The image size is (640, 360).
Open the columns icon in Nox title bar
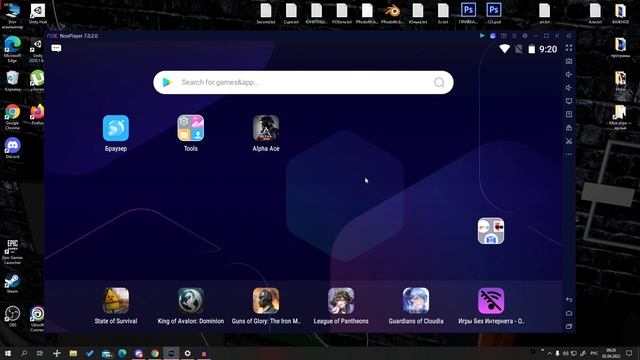[x=503, y=36]
